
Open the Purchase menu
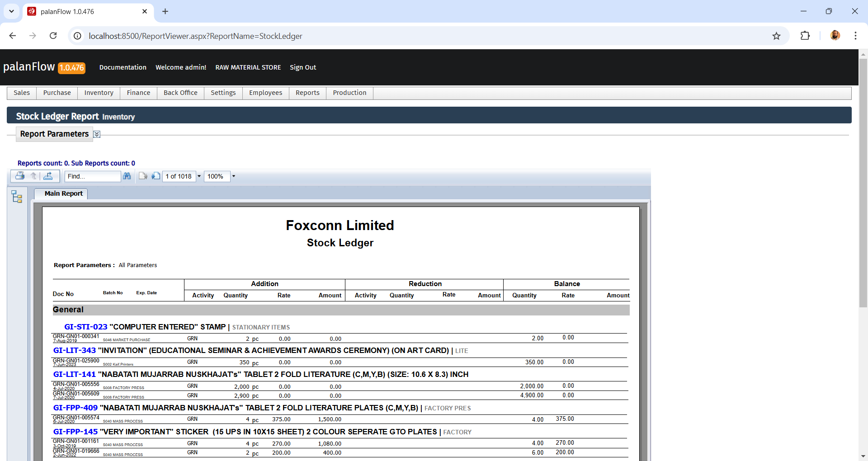click(x=57, y=93)
